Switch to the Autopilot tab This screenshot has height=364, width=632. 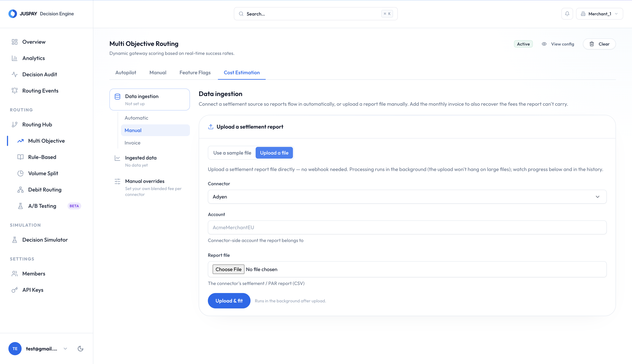pyautogui.click(x=126, y=72)
